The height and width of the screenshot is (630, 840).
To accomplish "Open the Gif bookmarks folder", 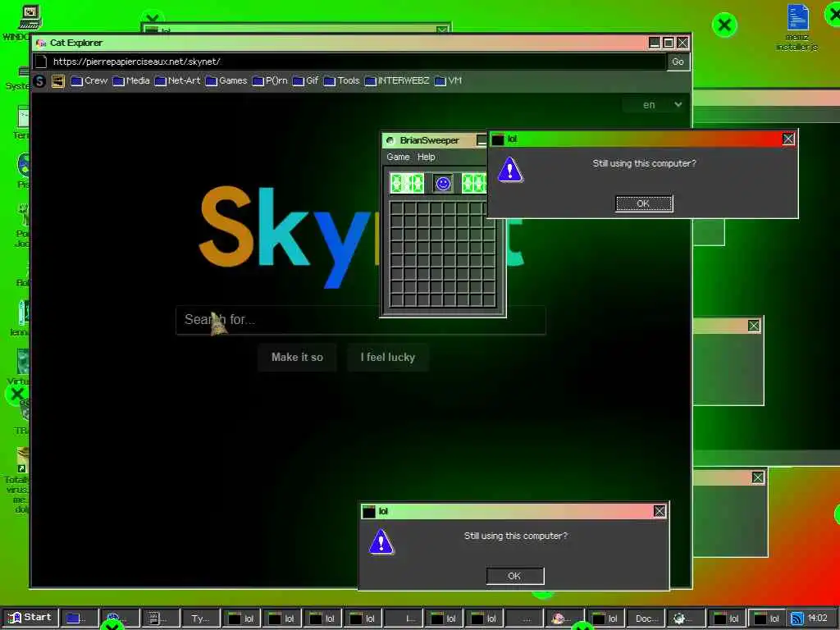I will point(306,81).
